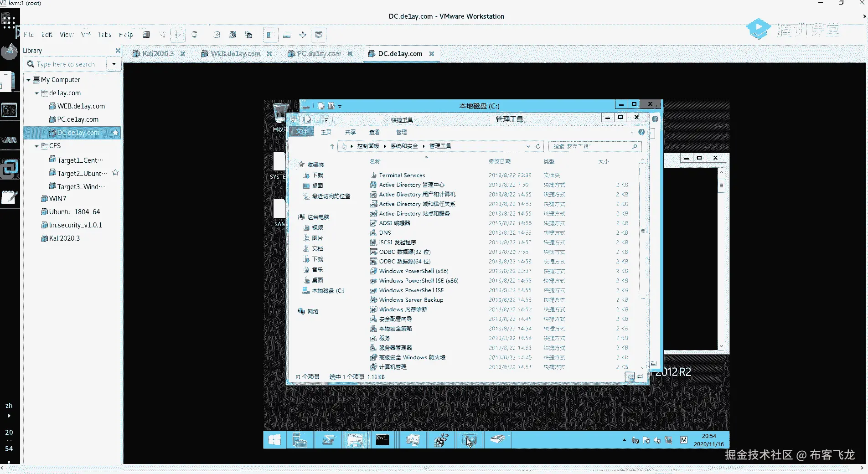Open the Windows Start button in the VM
Image resolution: width=868 pixels, height=474 pixels.
point(274,440)
